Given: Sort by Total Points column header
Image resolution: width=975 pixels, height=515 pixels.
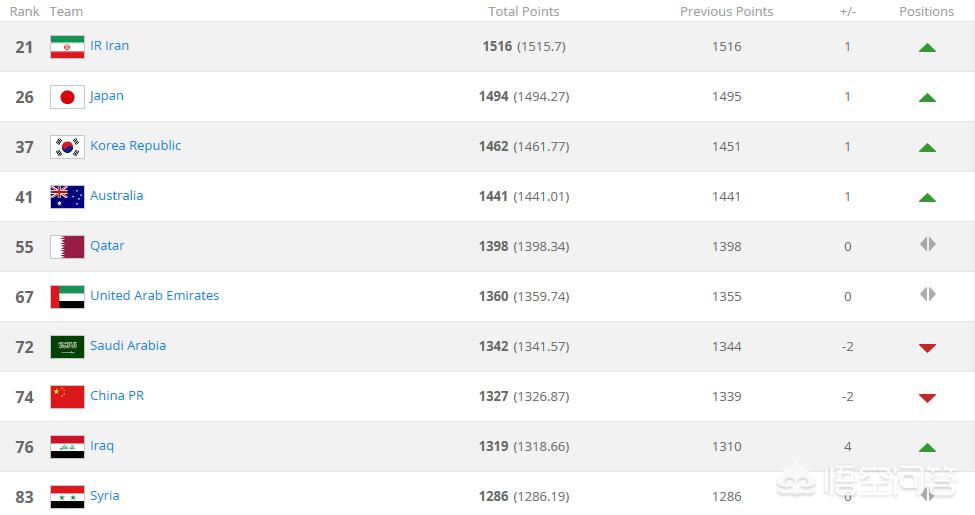Looking at the screenshot, I should pos(524,11).
